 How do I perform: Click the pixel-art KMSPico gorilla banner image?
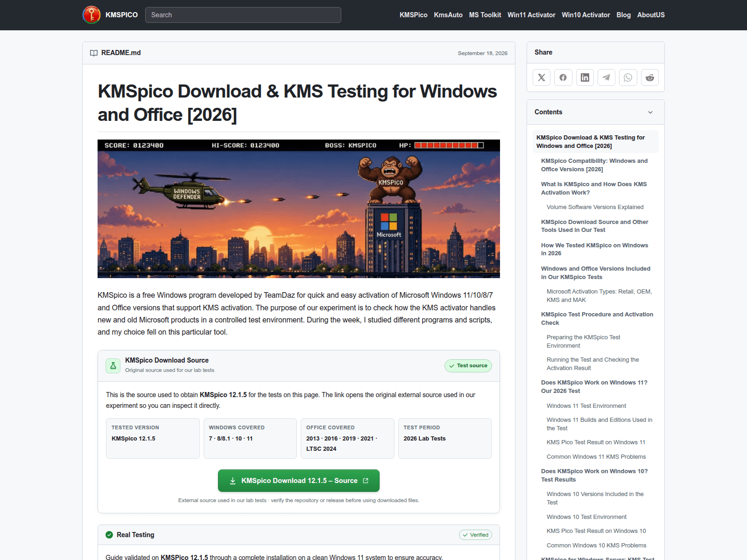click(299, 209)
